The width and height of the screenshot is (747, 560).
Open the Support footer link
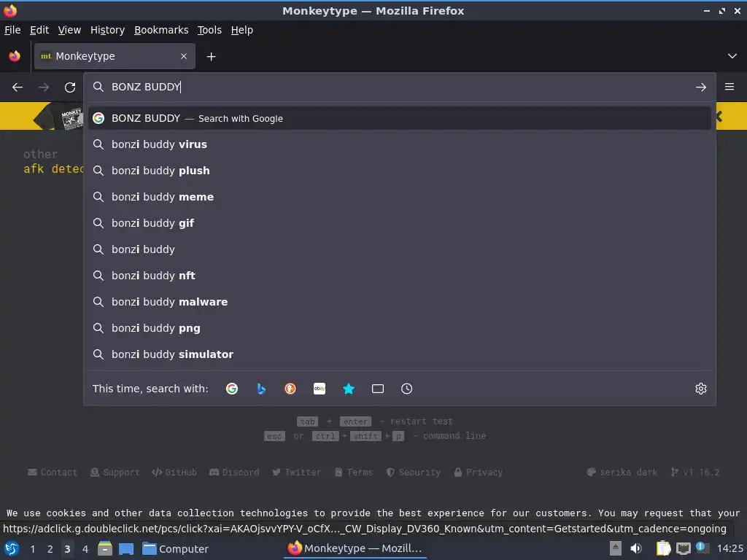[115, 472]
